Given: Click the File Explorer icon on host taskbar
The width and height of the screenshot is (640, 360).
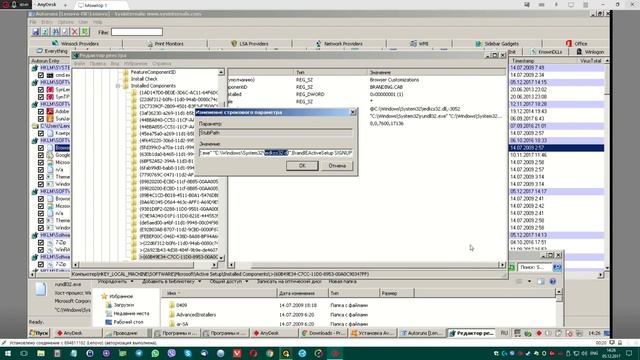Looking at the screenshot, I should coord(41,353).
